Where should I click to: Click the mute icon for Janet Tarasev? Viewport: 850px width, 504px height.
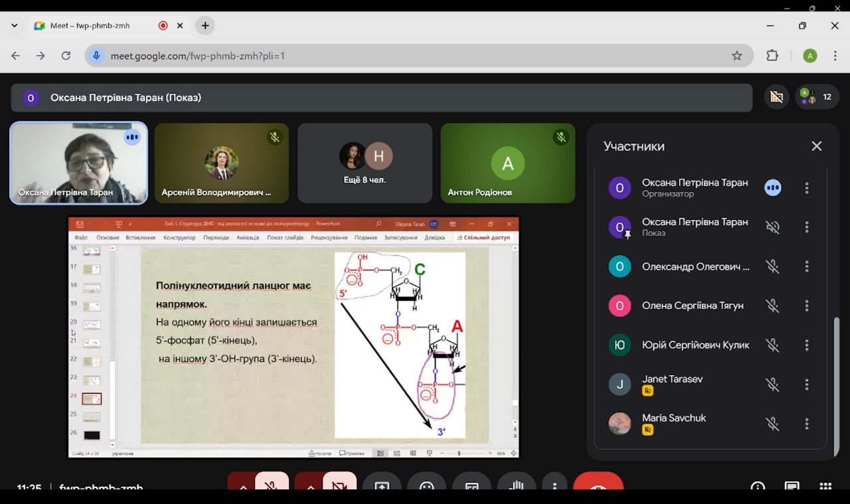(x=772, y=384)
